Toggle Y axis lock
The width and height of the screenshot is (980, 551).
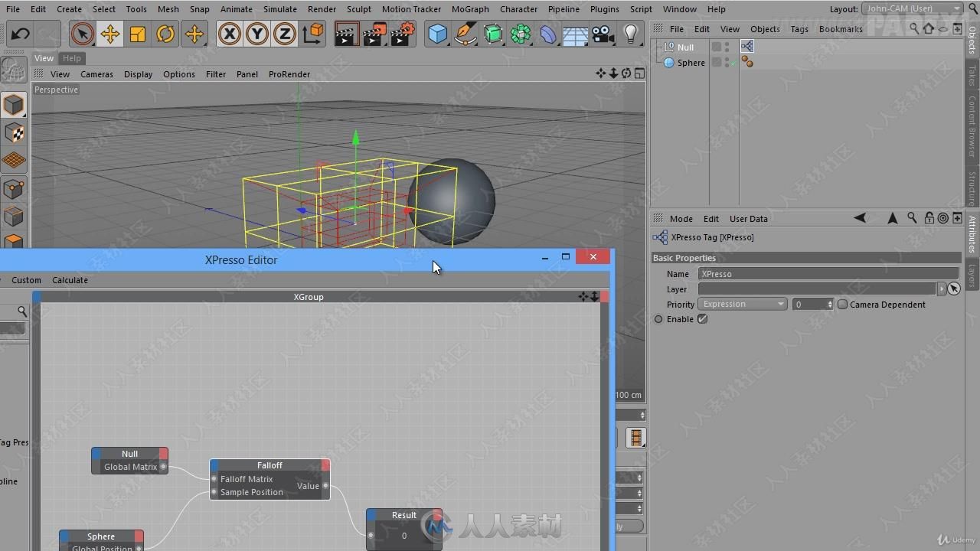tap(256, 34)
